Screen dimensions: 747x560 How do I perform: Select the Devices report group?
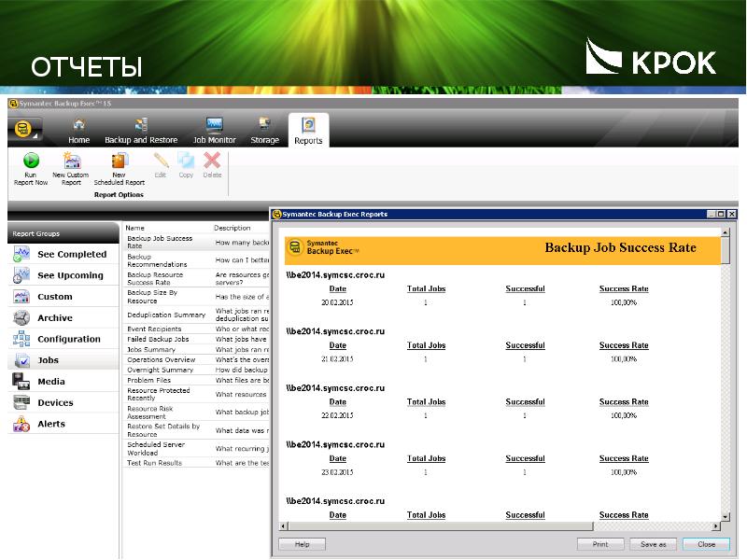63,402
